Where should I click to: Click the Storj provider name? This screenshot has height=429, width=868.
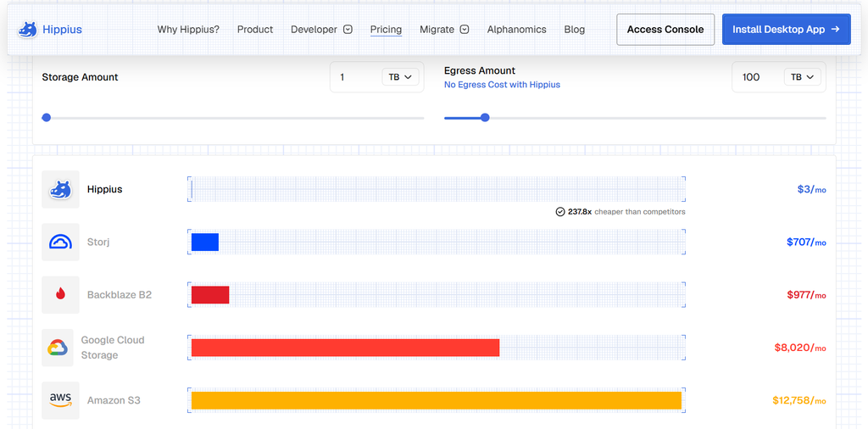(98, 242)
